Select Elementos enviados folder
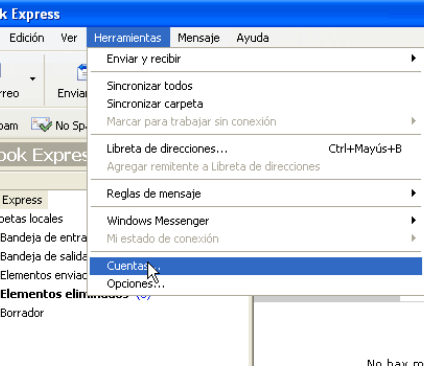Screen dimensions: 424x366 pos(43,275)
